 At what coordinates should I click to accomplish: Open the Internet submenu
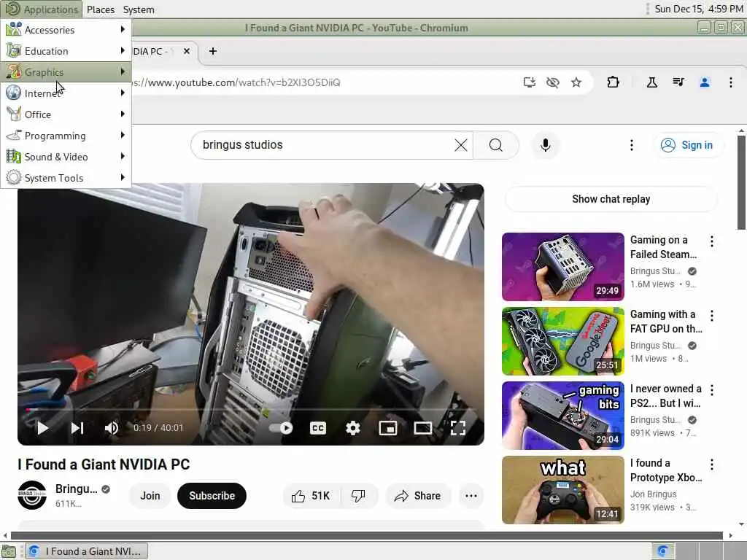tap(66, 93)
